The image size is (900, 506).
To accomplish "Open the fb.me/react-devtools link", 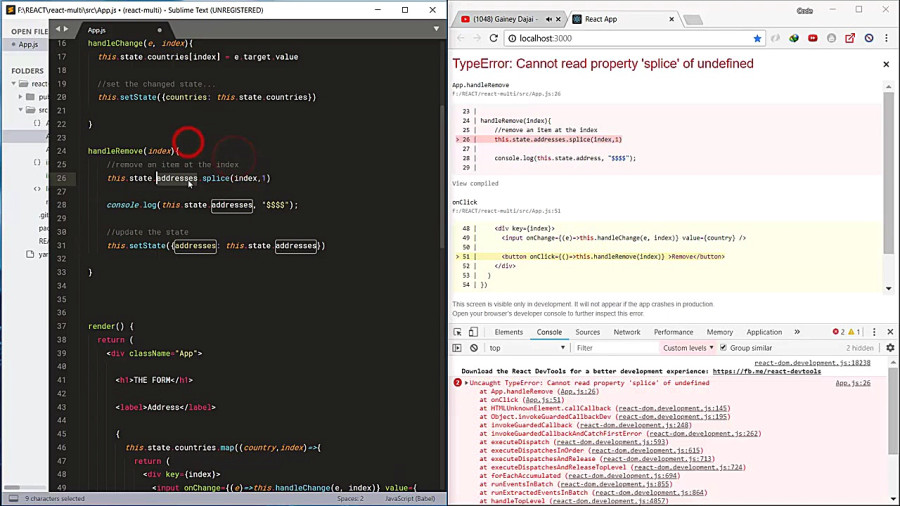I will pyautogui.click(x=766, y=371).
